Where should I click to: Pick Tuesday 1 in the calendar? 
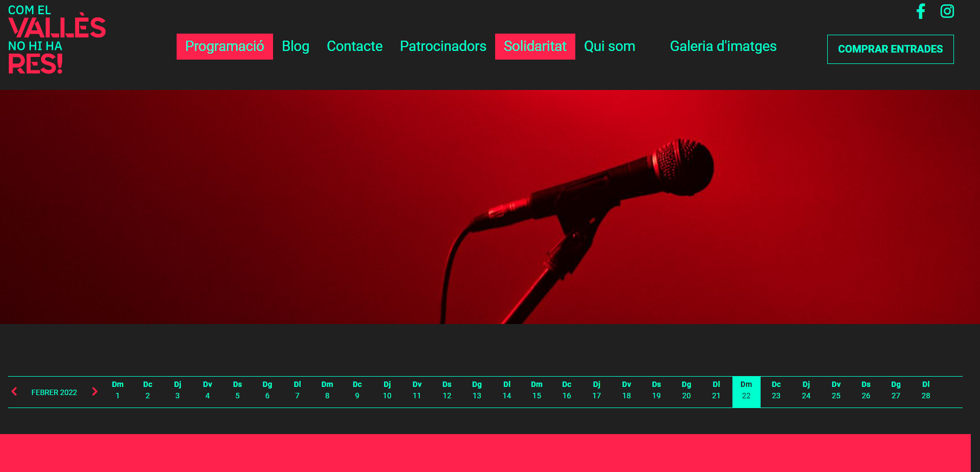coord(118,391)
